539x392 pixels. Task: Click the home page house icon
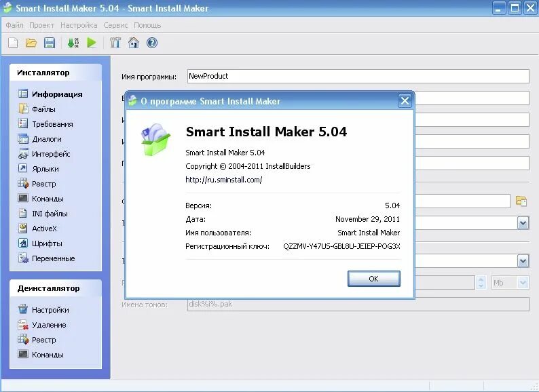tap(134, 43)
